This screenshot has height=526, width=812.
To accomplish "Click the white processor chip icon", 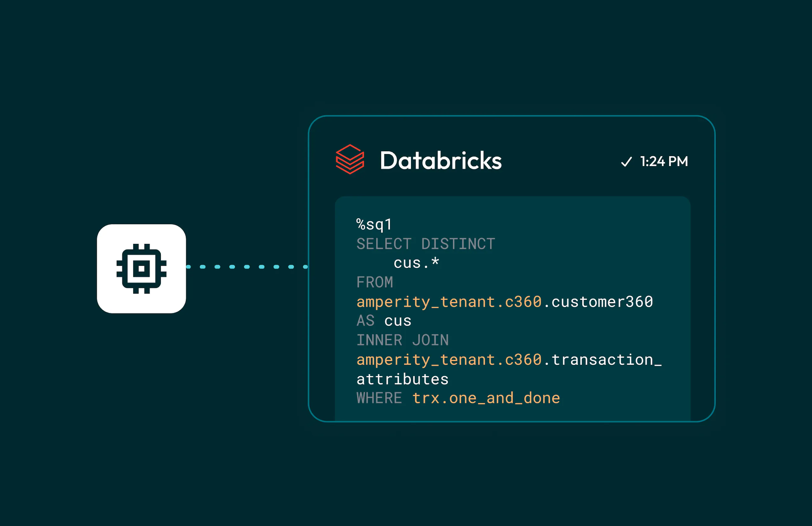I will (141, 269).
